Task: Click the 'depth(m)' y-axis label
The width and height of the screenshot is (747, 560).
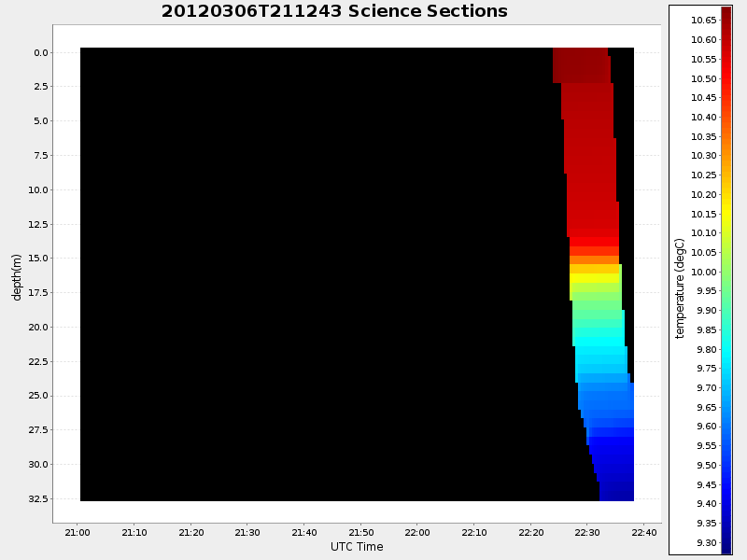Action: coord(17,277)
